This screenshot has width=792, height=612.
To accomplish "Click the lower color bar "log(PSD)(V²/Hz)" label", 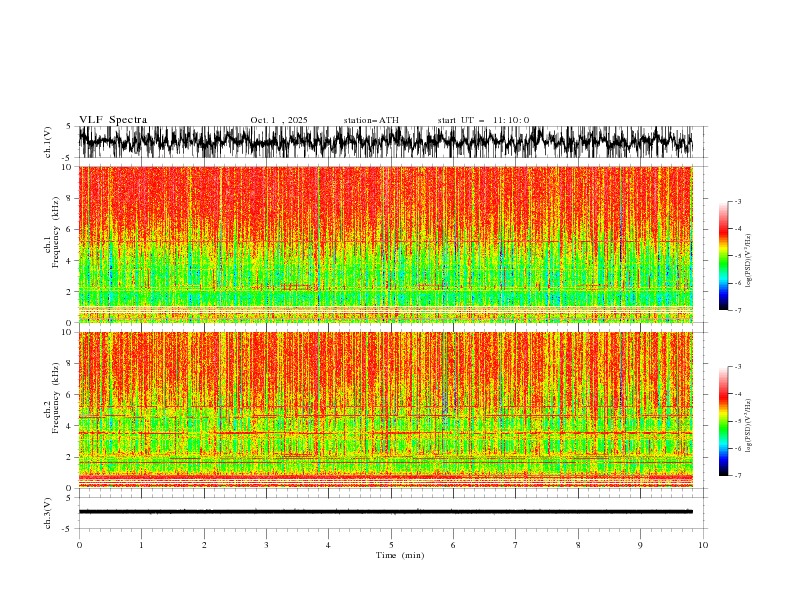I will pos(748,425).
